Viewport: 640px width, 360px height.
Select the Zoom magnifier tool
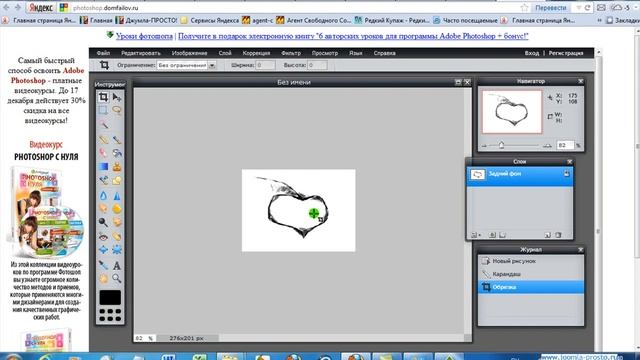pos(117,278)
